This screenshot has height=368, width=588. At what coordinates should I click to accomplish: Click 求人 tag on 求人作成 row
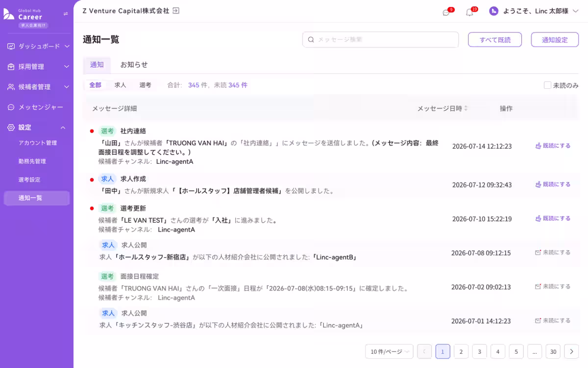107,179
